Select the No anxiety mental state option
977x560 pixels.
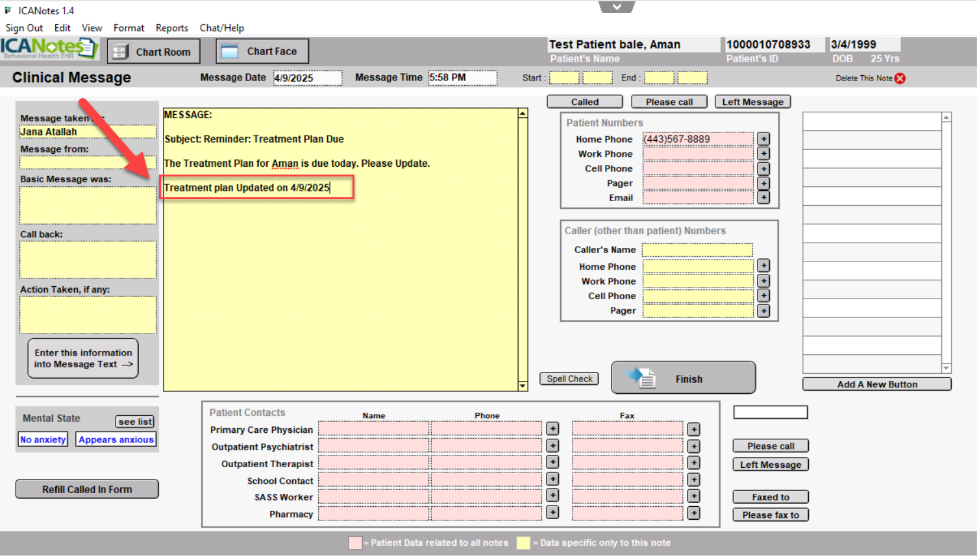click(43, 440)
